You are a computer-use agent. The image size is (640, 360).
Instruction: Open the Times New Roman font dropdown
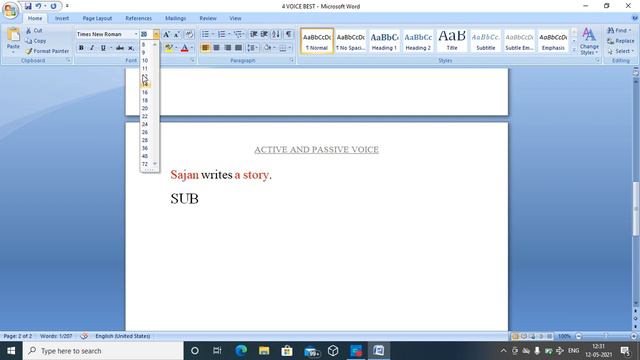coord(136,34)
